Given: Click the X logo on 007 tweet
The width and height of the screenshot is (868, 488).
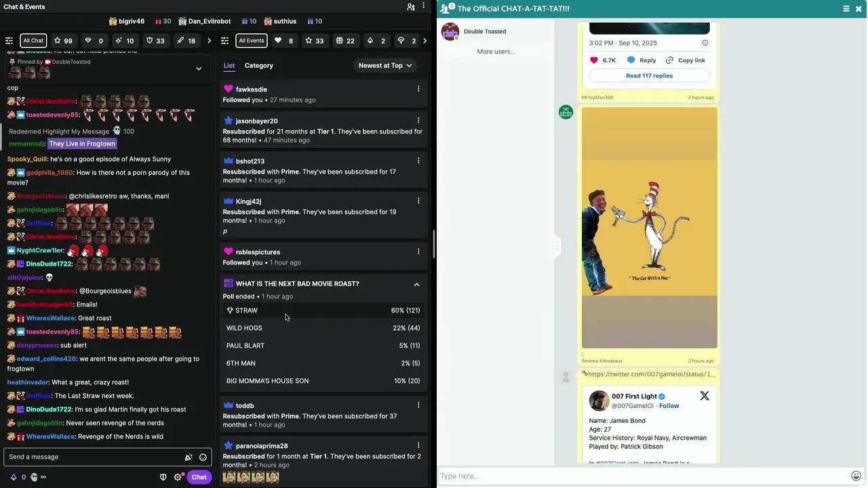Looking at the screenshot, I should pos(705,396).
